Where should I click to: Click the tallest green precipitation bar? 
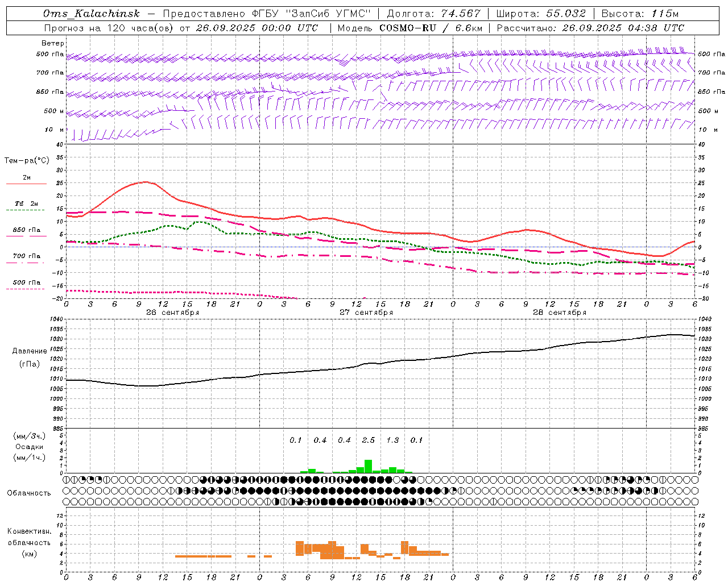tap(368, 466)
